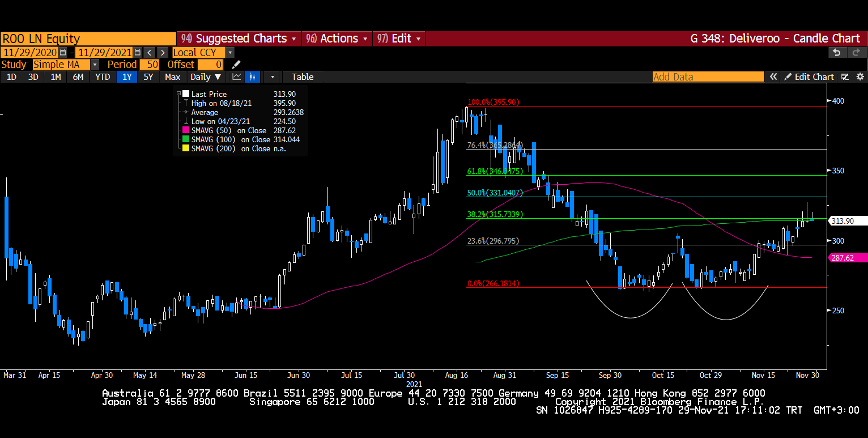The height and width of the screenshot is (438, 868).
Task: Select the Max range tab
Action: [x=172, y=77]
